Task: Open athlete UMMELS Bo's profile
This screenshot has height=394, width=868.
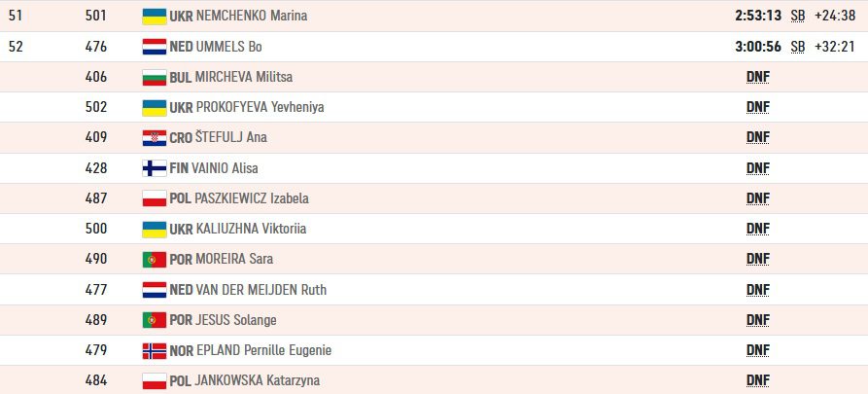Action: click(229, 47)
